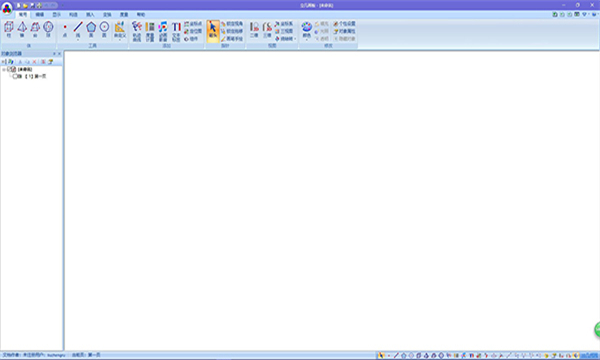
Task: Select the [1] 第一页 page tree row
Action: [x=32, y=77]
